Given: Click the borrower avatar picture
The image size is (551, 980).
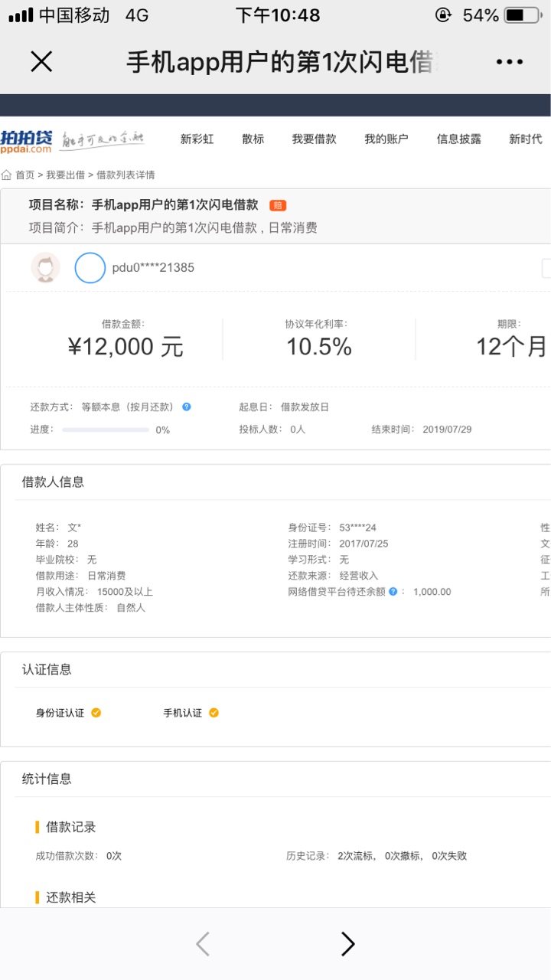Looking at the screenshot, I should point(45,267).
